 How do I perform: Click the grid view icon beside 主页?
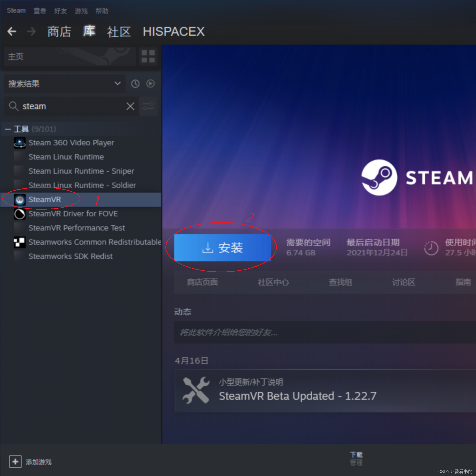[x=148, y=56]
